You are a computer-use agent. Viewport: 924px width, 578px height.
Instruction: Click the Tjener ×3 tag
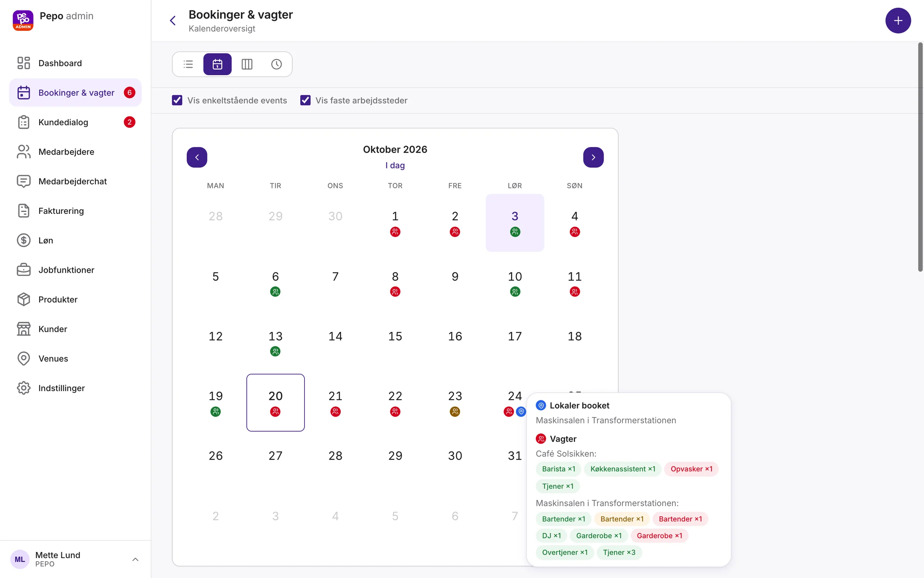point(619,552)
